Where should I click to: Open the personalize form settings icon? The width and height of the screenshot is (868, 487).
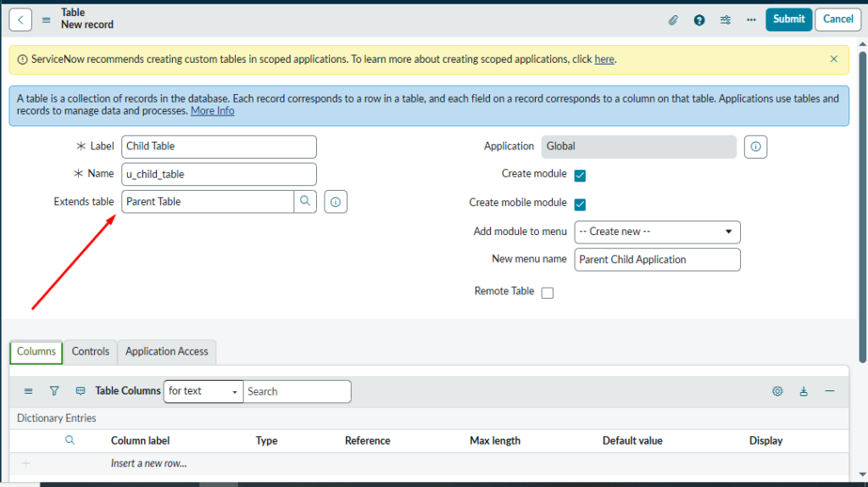coord(726,20)
